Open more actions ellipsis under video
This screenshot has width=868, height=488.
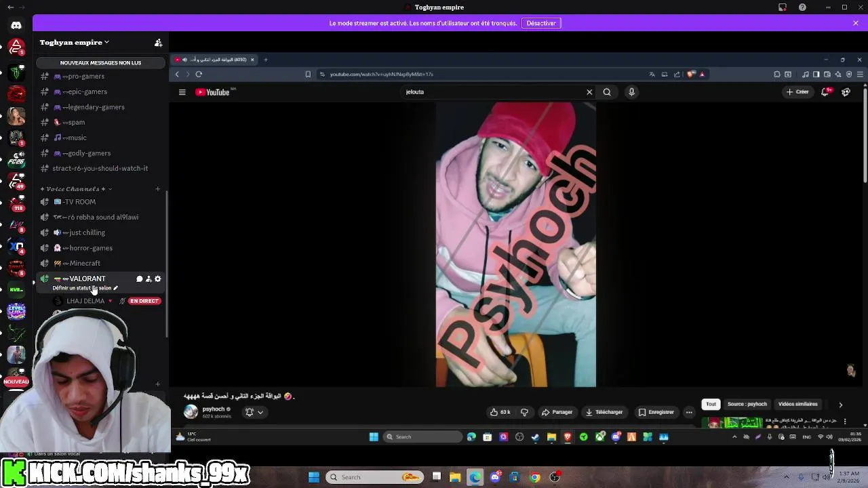click(x=689, y=412)
